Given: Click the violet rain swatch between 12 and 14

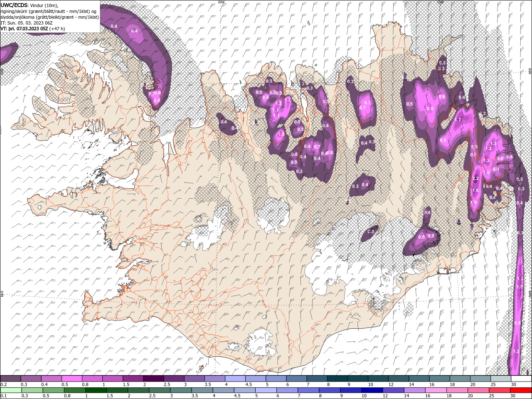Looking at the screenshot, I should coord(393,390).
